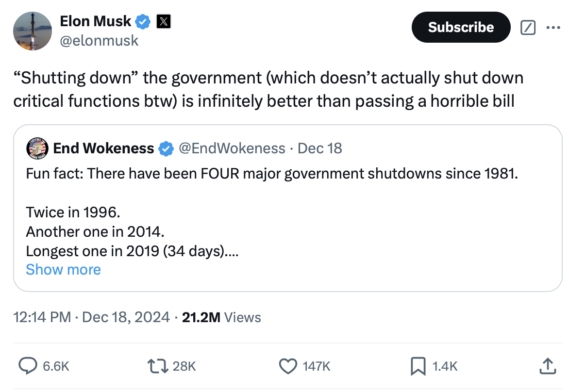569x392 pixels.
Task: Open the three-dot more options menu
Action: 552,28
